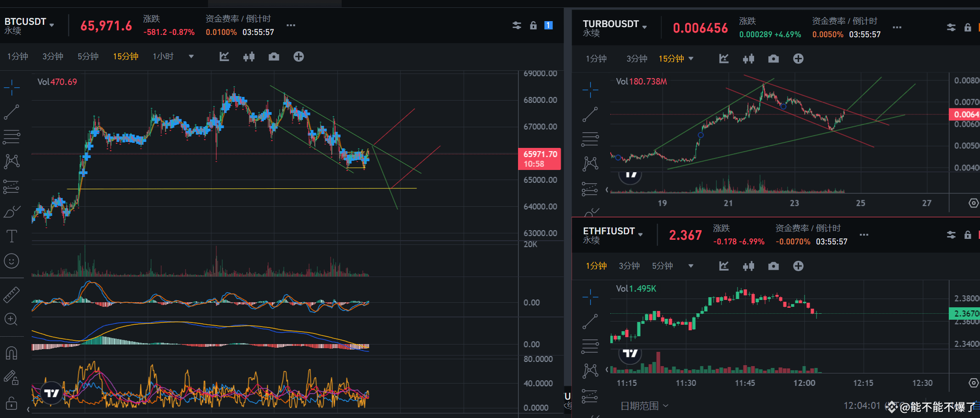Toggle lock icon in TURBOUSDT header

(x=968, y=28)
